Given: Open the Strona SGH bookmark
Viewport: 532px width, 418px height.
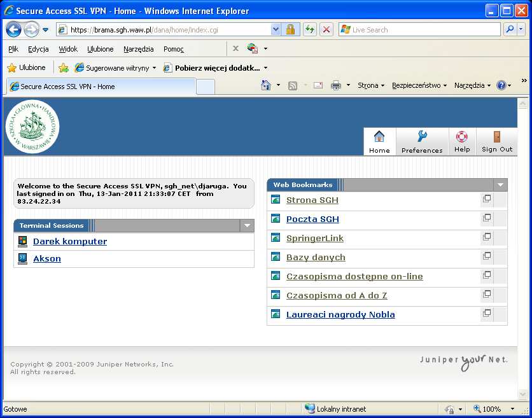Looking at the screenshot, I should 312,200.
